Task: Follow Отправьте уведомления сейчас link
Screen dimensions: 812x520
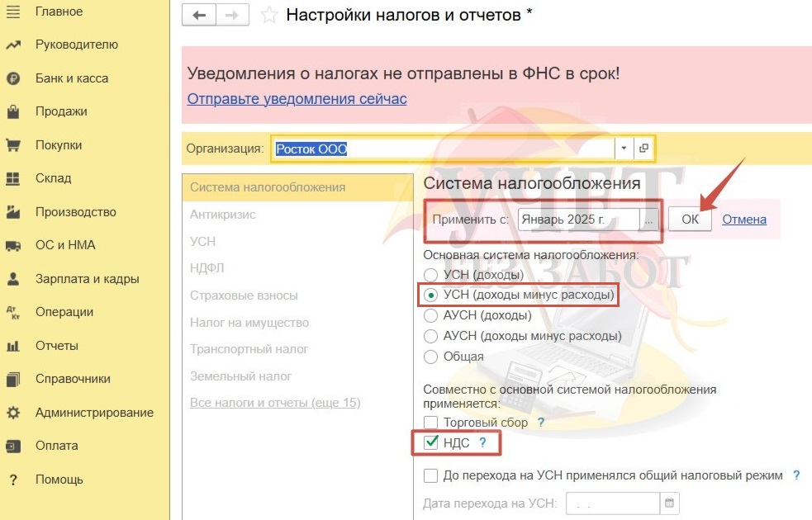Action: 297,99
